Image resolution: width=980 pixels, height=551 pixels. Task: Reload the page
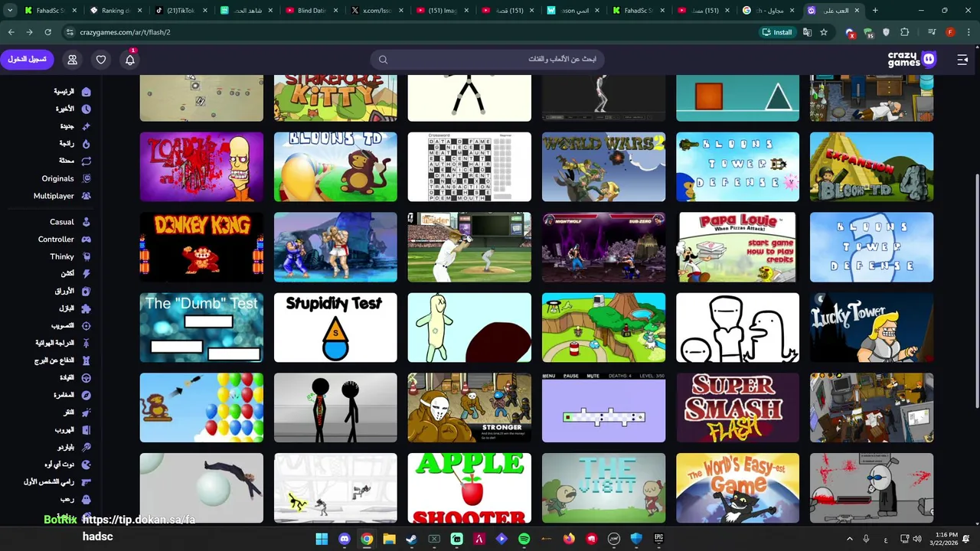(47, 32)
